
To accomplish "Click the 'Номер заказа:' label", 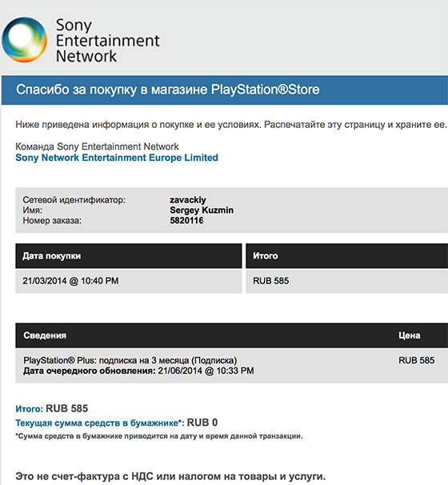I will [x=52, y=221].
